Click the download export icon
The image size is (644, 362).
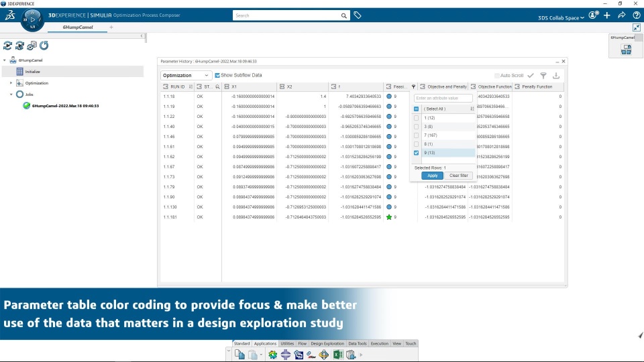[x=556, y=76]
